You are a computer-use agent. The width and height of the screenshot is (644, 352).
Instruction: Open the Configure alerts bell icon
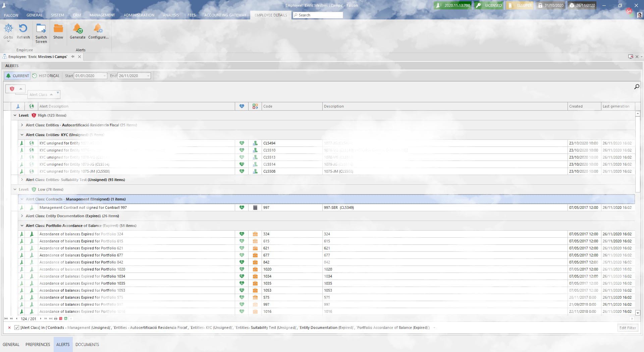coord(98,29)
